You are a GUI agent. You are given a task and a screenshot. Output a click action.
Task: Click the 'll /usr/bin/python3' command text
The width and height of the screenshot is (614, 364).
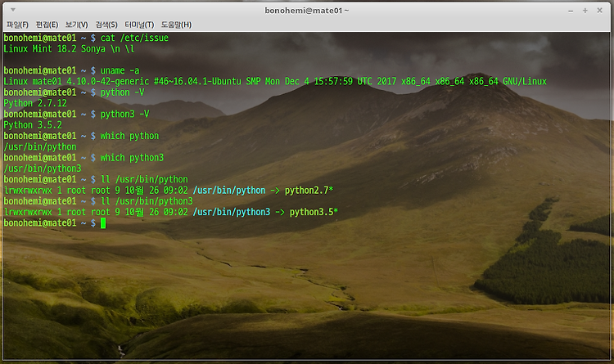[147, 201]
